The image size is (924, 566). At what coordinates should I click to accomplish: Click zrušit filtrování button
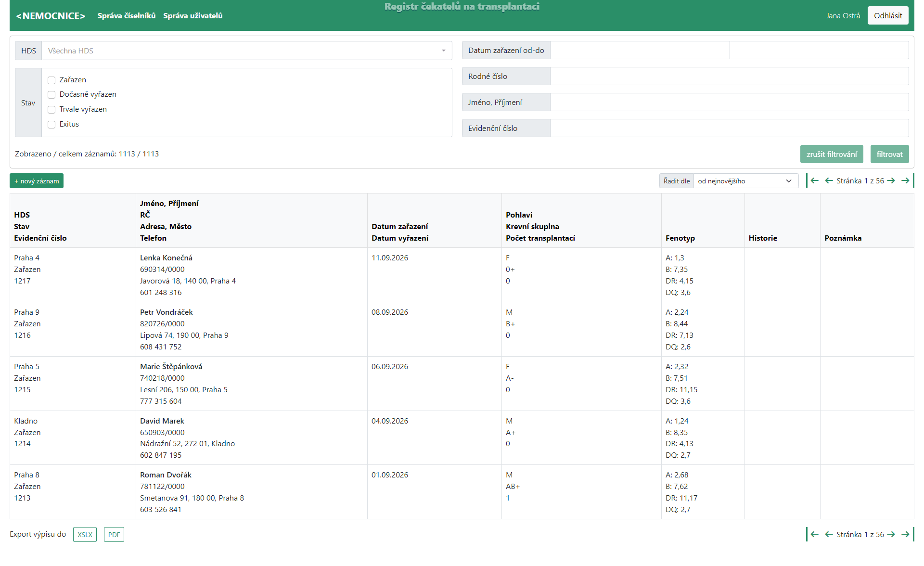(x=832, y=154)
